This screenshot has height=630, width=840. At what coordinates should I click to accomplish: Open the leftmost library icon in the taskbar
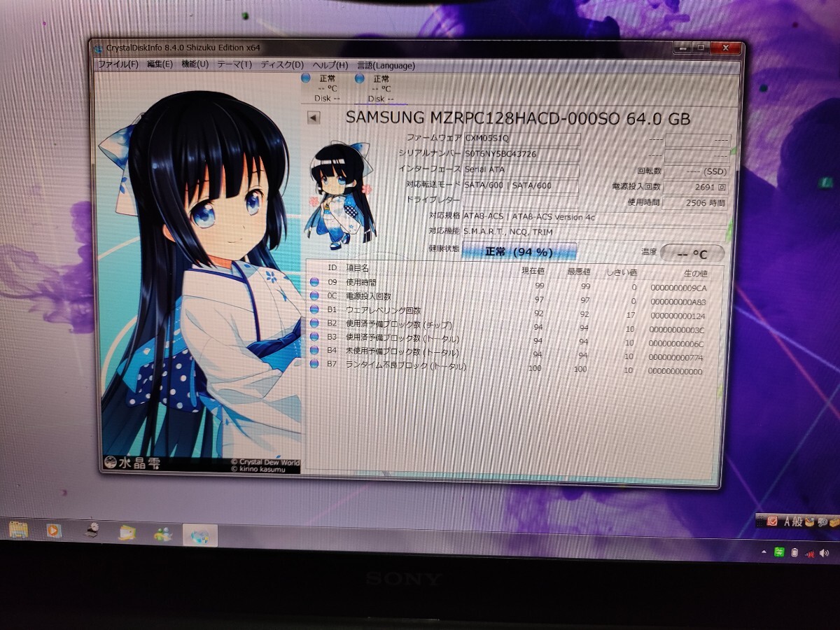tap(19, 530)
